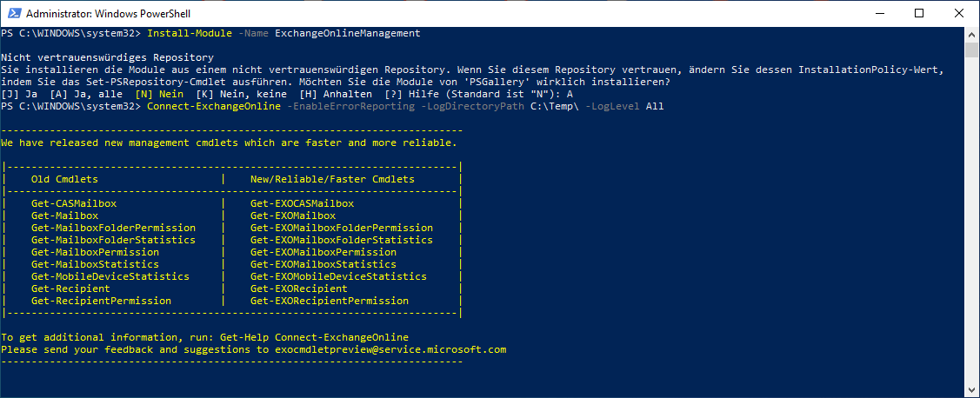This screenshot has height=398, width=980.
Task: Click the Get-EXOMailbox cmdlet name
Action: 293,216
